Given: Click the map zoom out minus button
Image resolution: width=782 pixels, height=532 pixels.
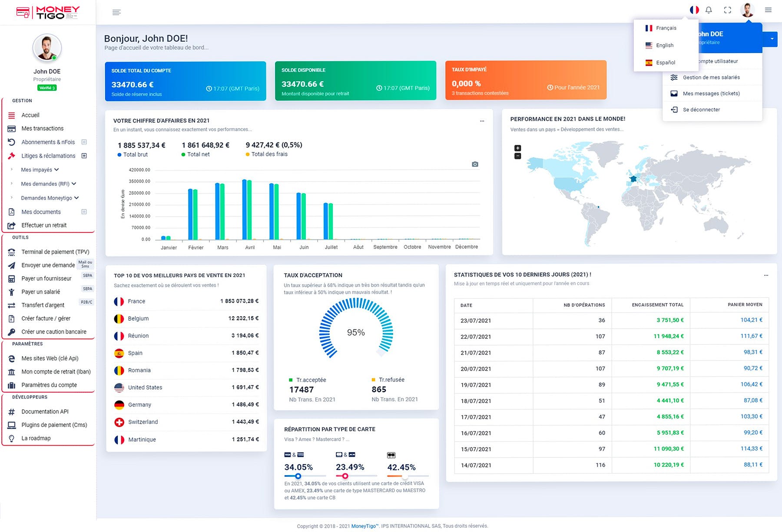Looking at the screenshot, I should pos(517,156).
